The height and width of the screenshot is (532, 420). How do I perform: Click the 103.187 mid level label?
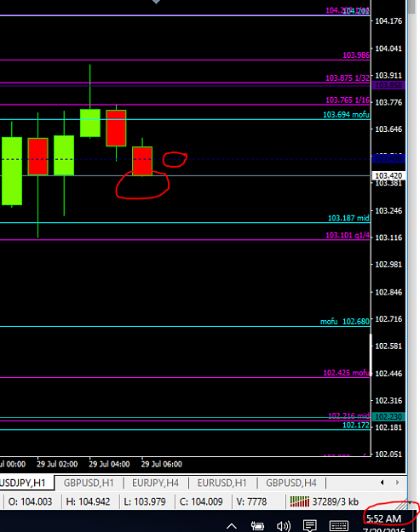348,218
